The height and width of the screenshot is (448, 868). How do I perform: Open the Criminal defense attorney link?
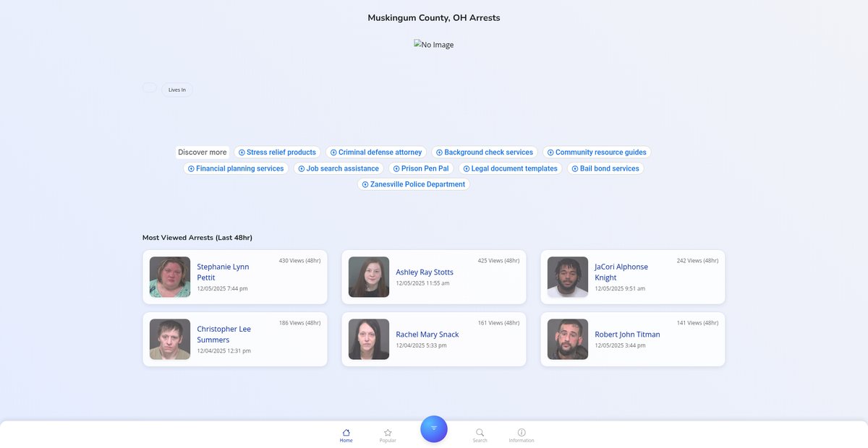[x=375, y=152]
